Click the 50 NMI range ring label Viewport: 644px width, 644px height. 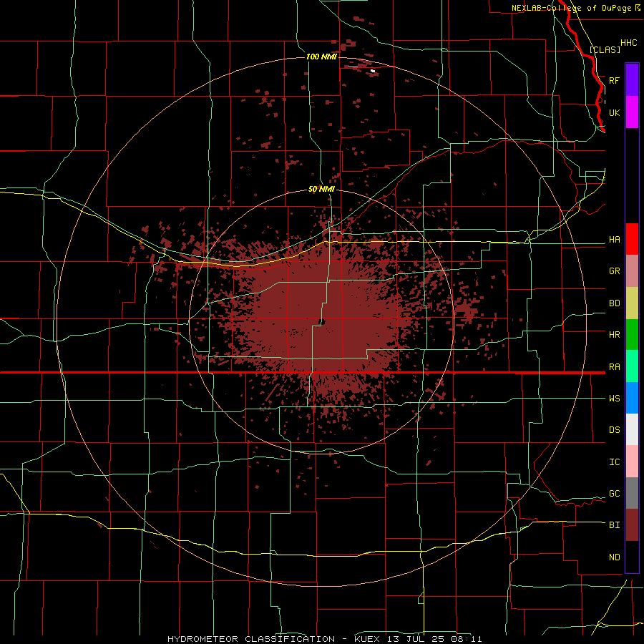click(x=321, y=190)
